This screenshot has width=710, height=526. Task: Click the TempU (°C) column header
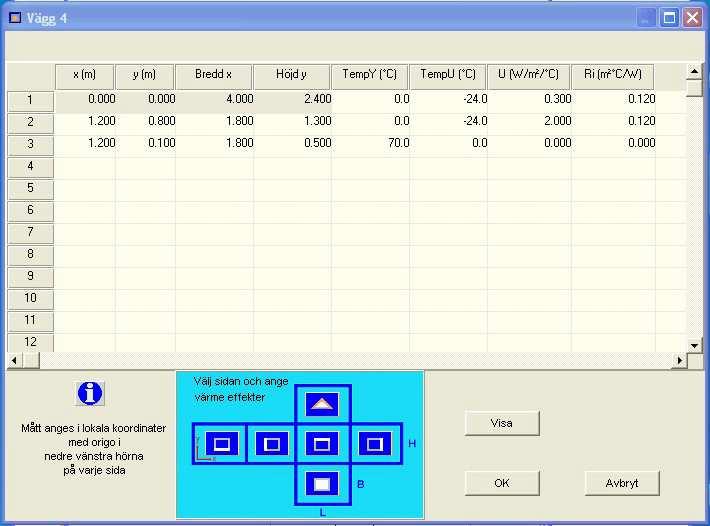coord(448,77)
